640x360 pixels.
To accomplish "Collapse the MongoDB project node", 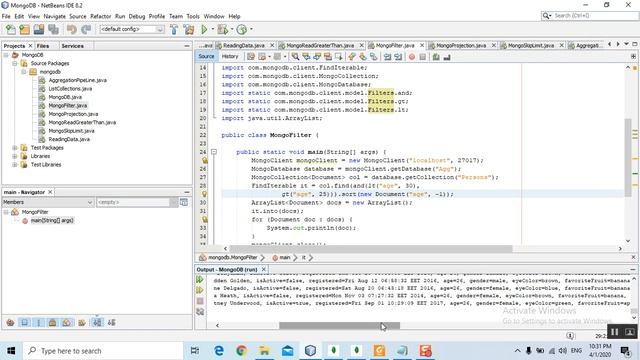I will pos(6,55).
